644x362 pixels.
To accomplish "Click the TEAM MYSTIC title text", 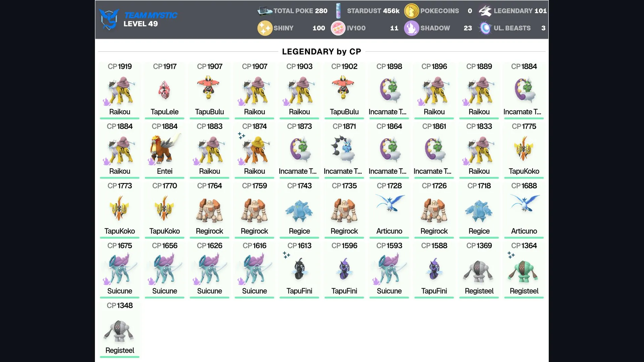I will [x=151, y=15].
